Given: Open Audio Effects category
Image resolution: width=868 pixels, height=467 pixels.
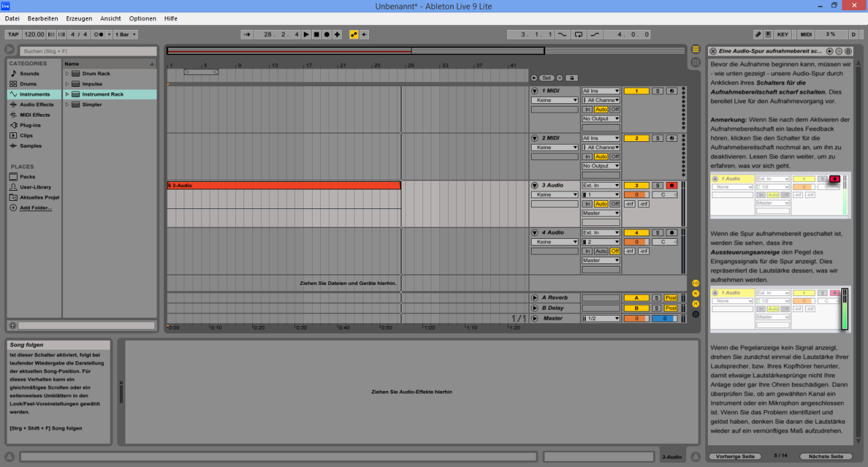Looking at the screenshot, I should point(36,105).
